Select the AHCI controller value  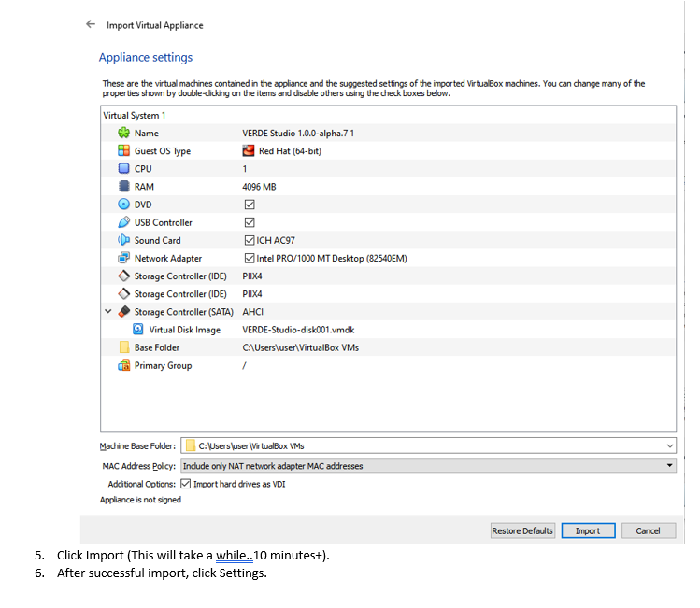(x=253, y=311)
